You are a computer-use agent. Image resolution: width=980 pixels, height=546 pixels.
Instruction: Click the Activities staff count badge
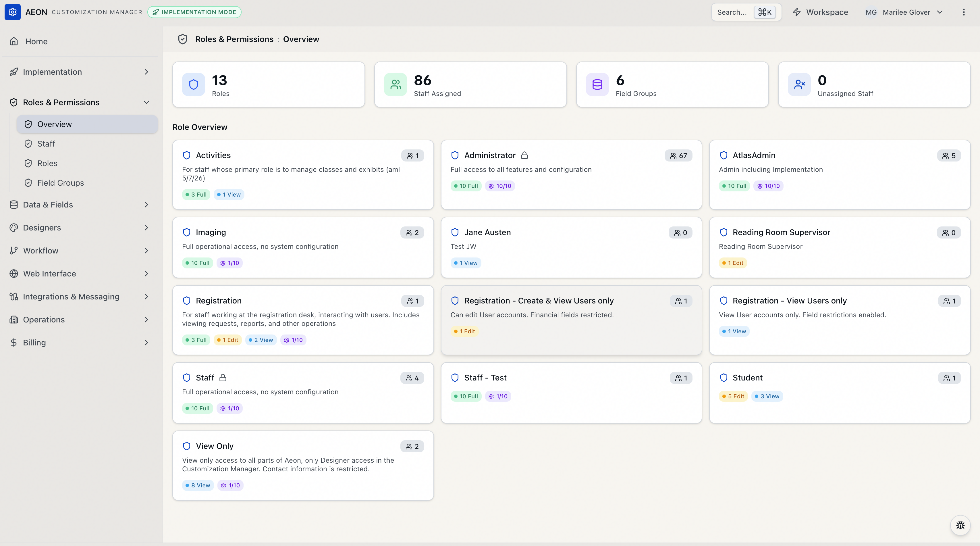413,156
